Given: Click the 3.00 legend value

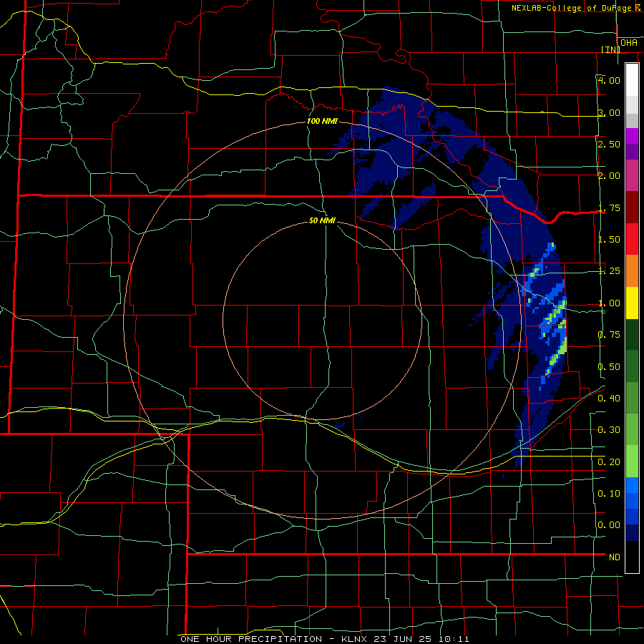Looking at the screenshot, I should (609, 112).
